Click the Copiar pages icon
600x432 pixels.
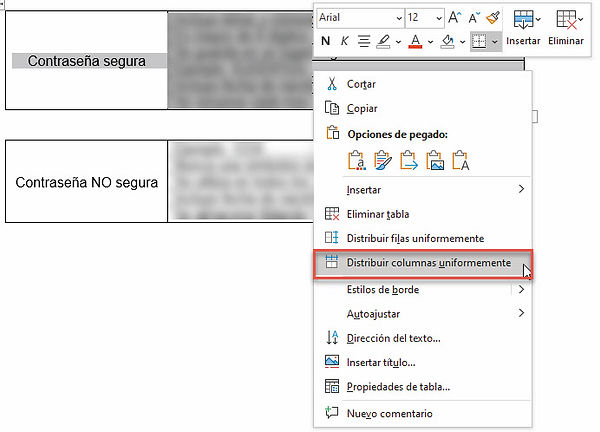point(332,108)
